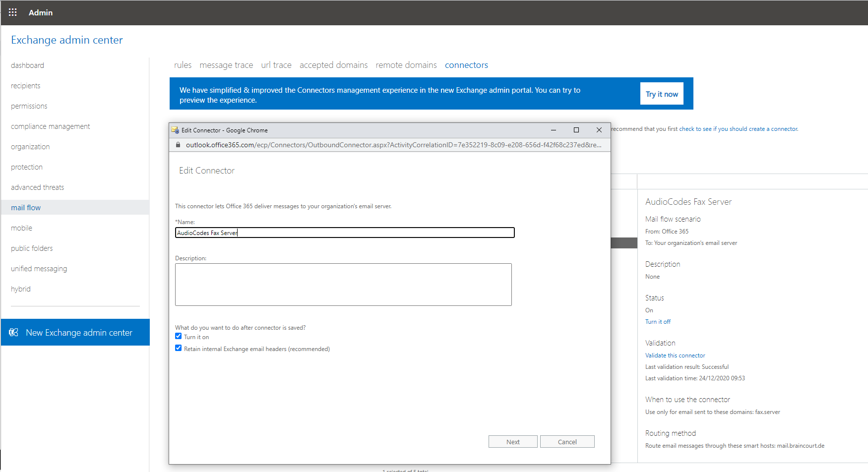The image size is (868, 472).
Task: Open the app launcher waffle icon
Action: pyautogui.click(x=13, y=12)
